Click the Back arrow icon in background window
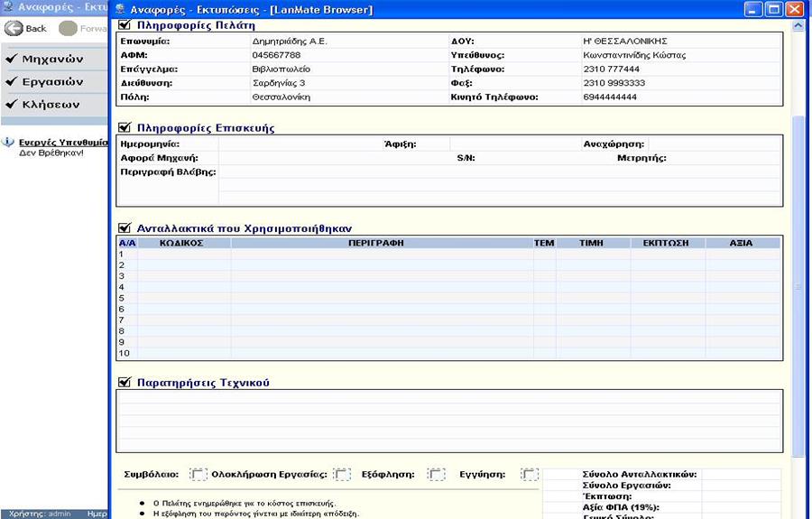The width and height of the screenshot is (812, 519). click(14, 28)
